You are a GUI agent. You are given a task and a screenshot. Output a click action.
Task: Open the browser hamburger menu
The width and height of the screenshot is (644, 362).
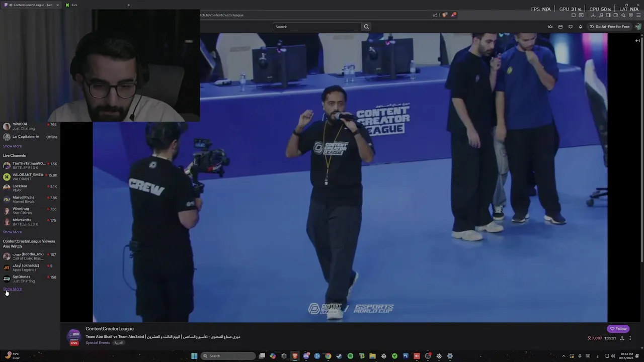638,15
